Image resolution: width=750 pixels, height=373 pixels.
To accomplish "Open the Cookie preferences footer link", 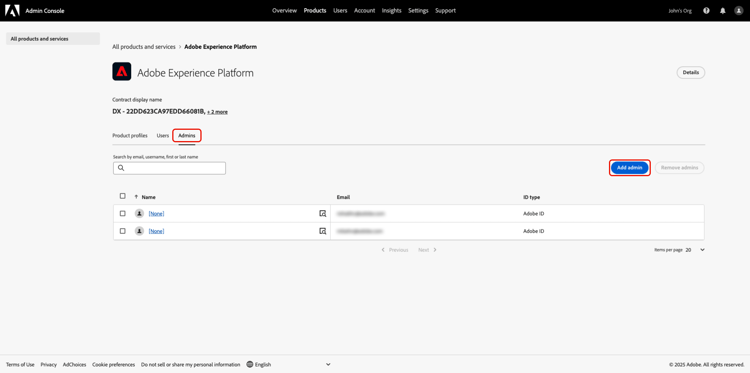I will pos(113,364).
